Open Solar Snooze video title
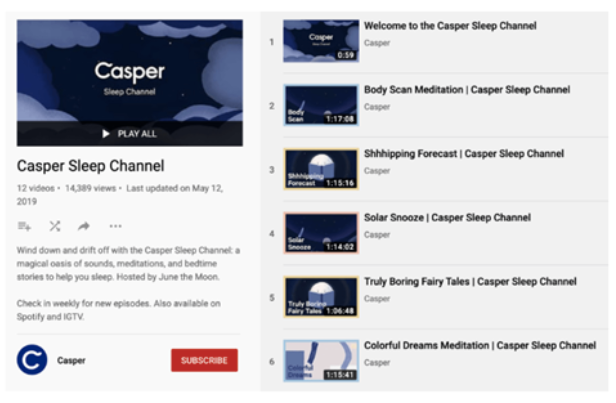Screen dimensions: 616x403 (x=447, y=218)
